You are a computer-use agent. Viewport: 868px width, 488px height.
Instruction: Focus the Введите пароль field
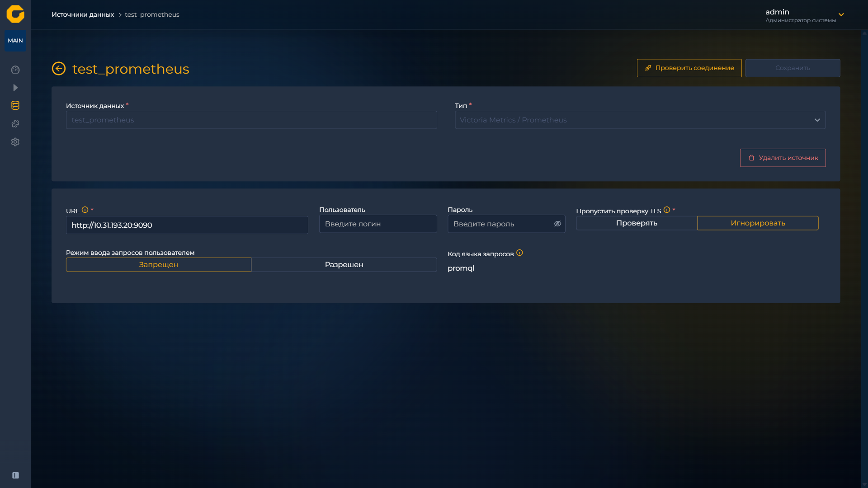coord(506,224)
